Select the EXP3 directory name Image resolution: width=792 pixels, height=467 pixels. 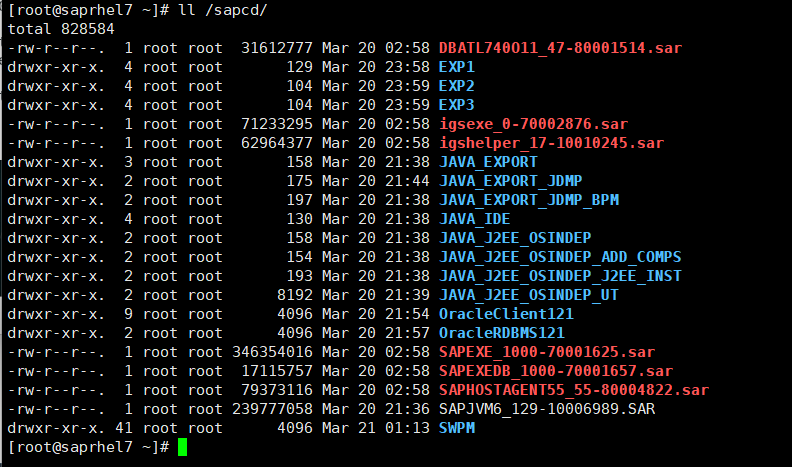point(457,105)
